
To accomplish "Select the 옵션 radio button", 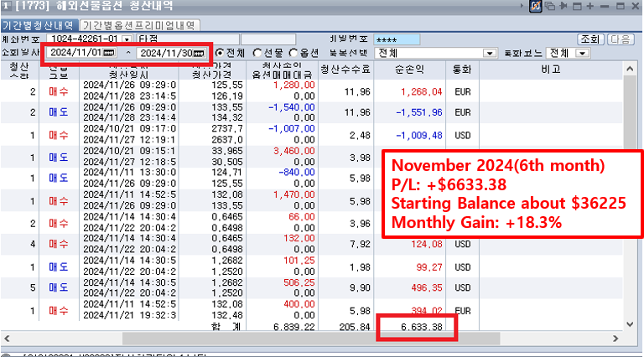I will point(293,53).
